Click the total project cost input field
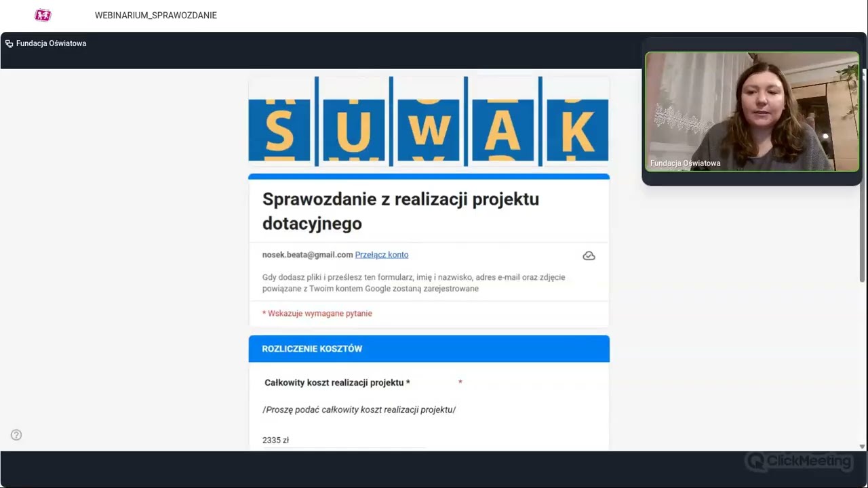Screen dimensions: 868x488 click(x=344, y=441)
